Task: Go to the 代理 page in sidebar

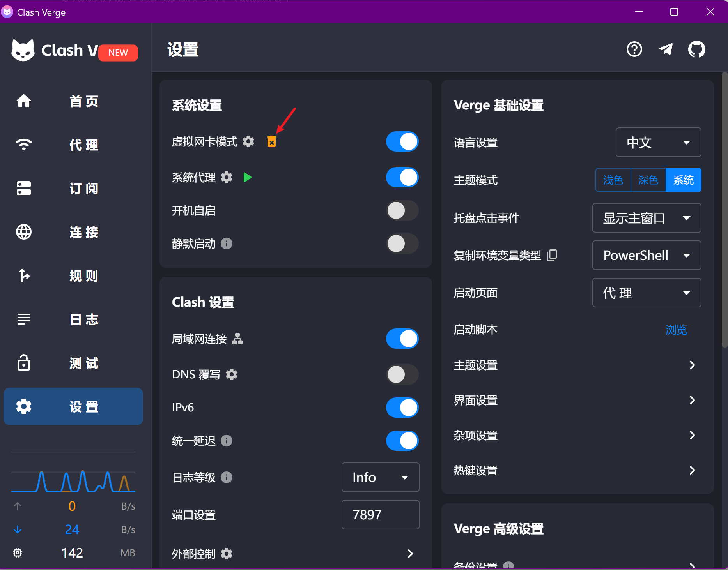Action: coord(73,145)
